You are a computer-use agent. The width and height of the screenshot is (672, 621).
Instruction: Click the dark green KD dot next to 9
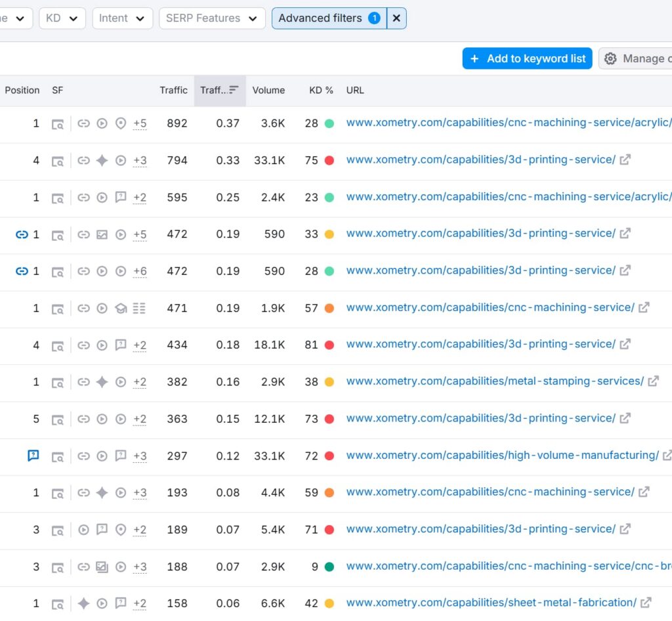click(x=329, y=567)
